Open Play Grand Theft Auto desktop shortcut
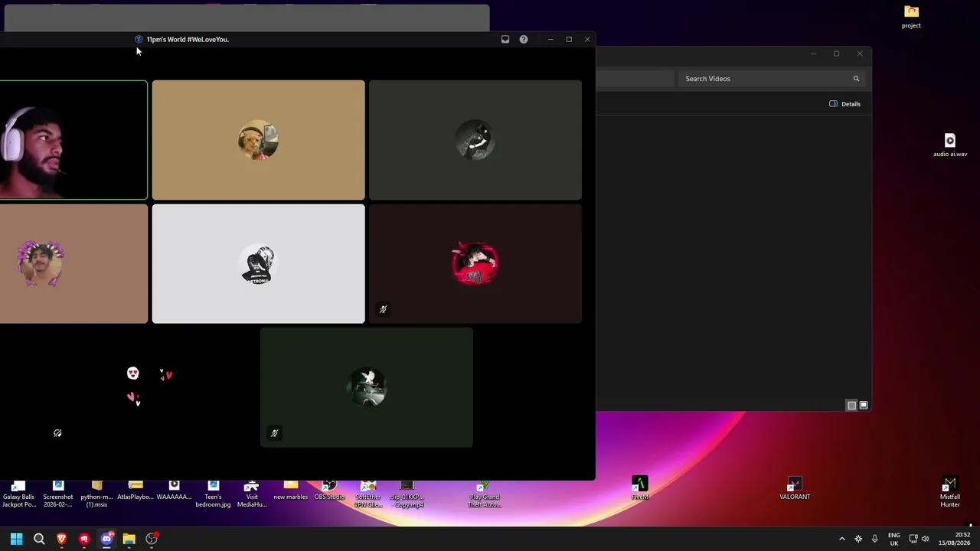980x551 pixels. 485,494
